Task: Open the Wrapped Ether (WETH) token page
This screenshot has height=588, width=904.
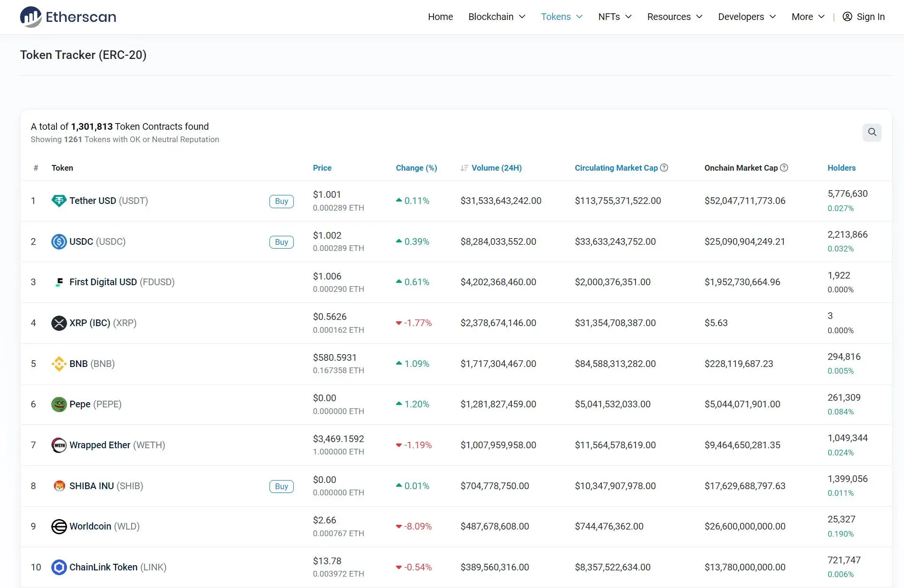Action: 117,445
